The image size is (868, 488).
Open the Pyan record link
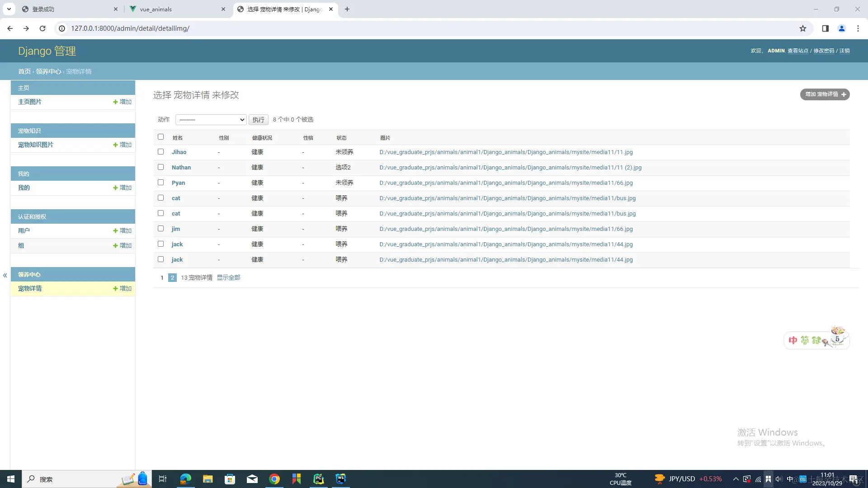[x=178, y=183]
